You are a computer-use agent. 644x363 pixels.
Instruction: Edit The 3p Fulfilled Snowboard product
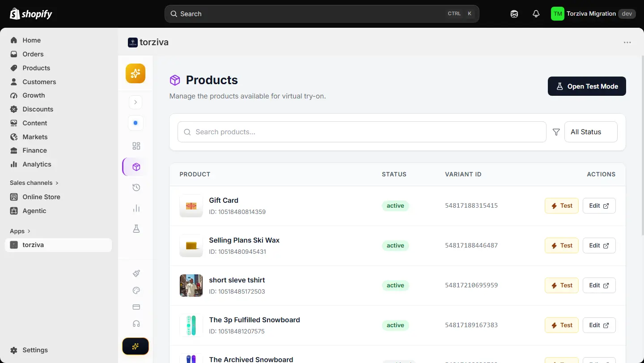tap(599, 325)
